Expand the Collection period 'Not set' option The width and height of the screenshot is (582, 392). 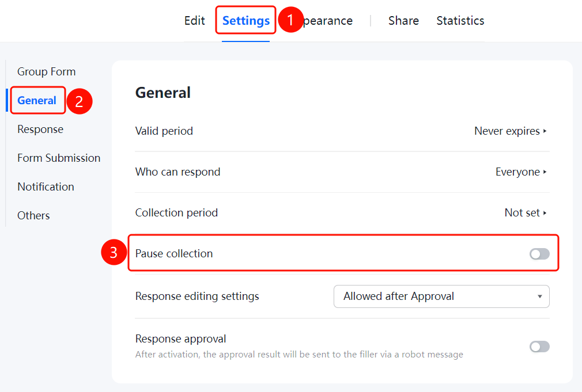pos(526,212)
